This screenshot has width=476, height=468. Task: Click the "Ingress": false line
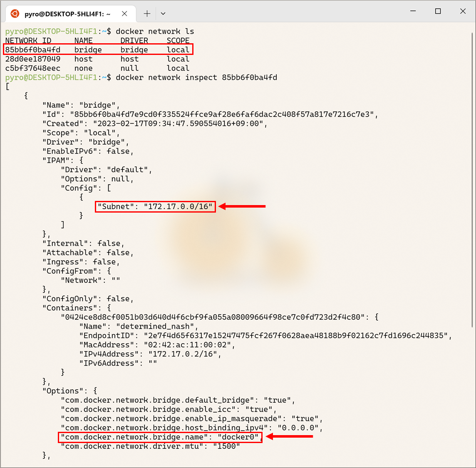click(81, 262)
